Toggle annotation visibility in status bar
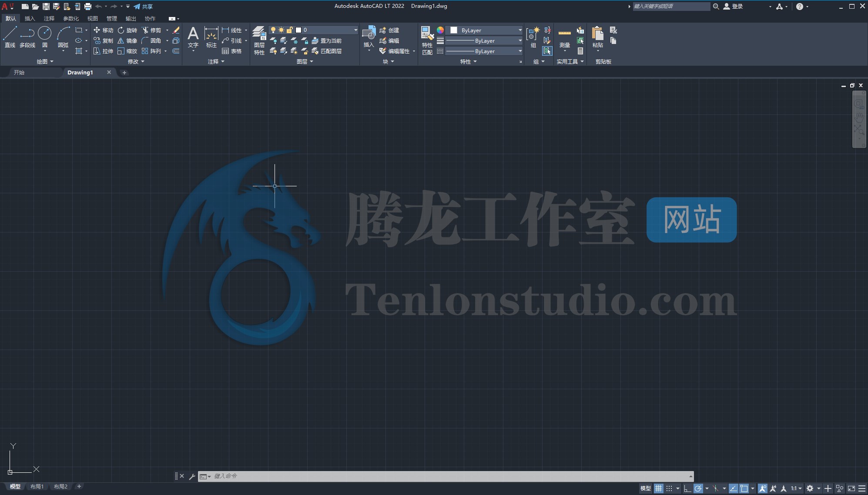Image resolution: width=868 pixels, height=495 pixels. pos(762,488)
